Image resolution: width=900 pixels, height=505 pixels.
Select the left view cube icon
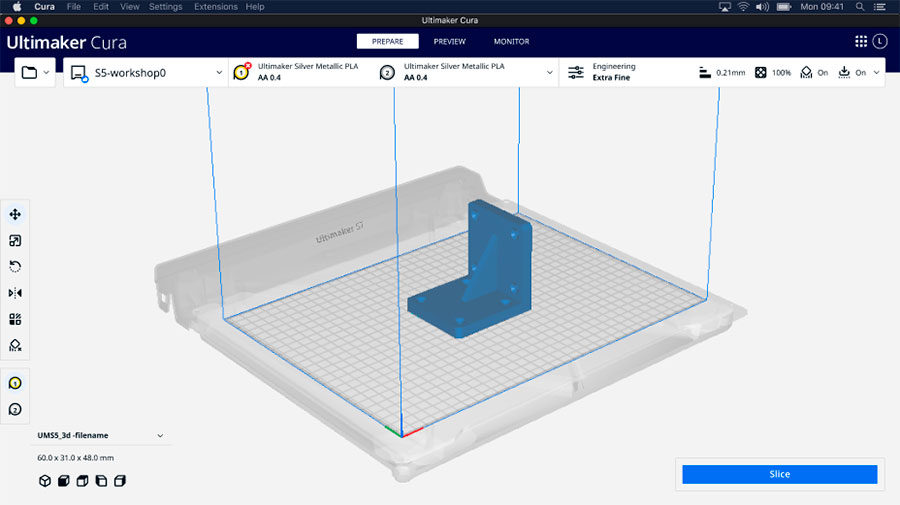(101, 481)
